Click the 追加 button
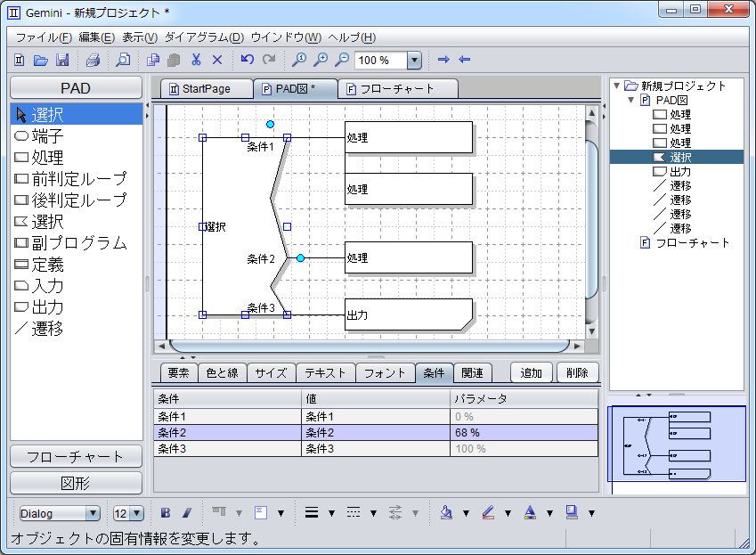 click(x=531, y=372)
